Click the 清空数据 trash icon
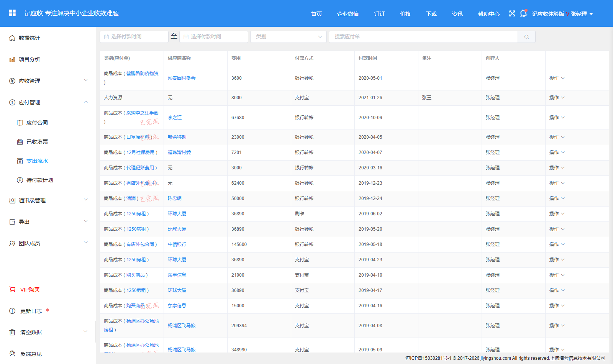The height and width of the screenshot is (364, 613). click(x=12, y=332)
